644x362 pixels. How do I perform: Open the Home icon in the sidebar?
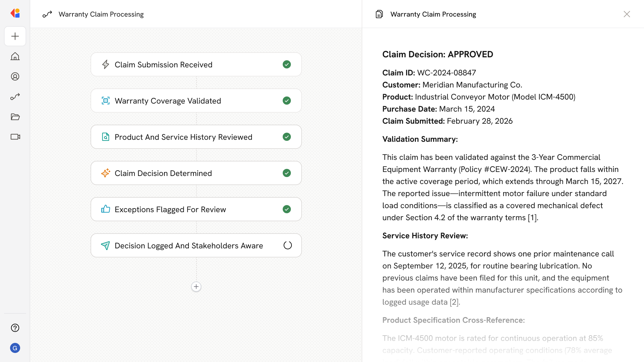point(15,56)
